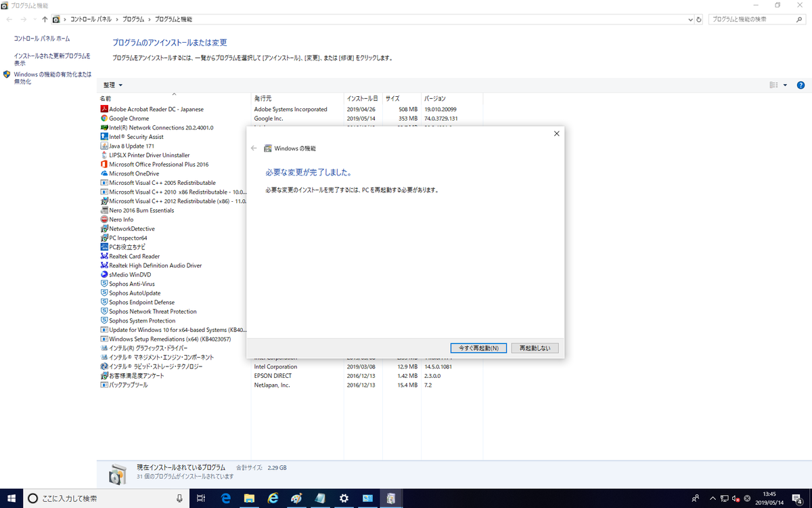Screen dimensions: 812x508
Task: Select Realtek Card Reader icon
Action: (104, 256)
